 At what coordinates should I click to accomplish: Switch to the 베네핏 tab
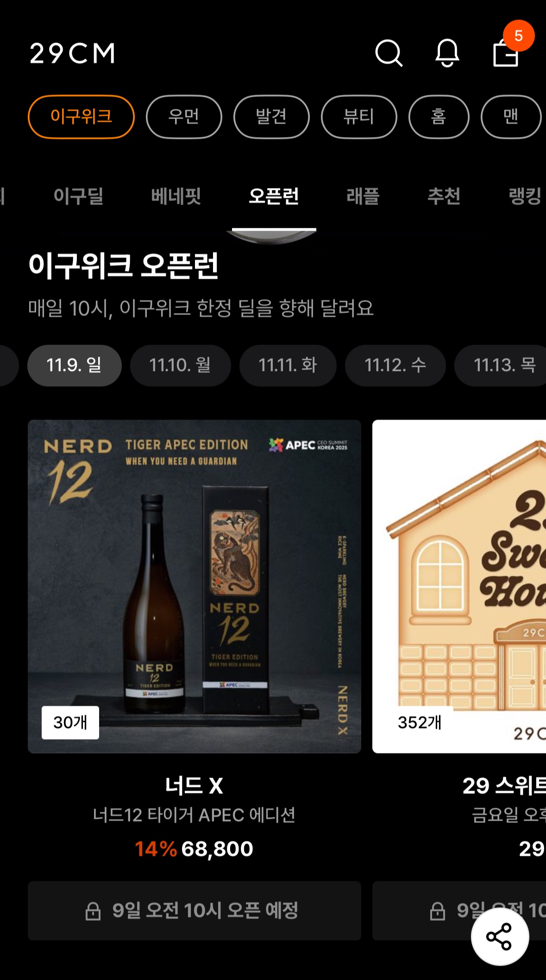point(176,196)
